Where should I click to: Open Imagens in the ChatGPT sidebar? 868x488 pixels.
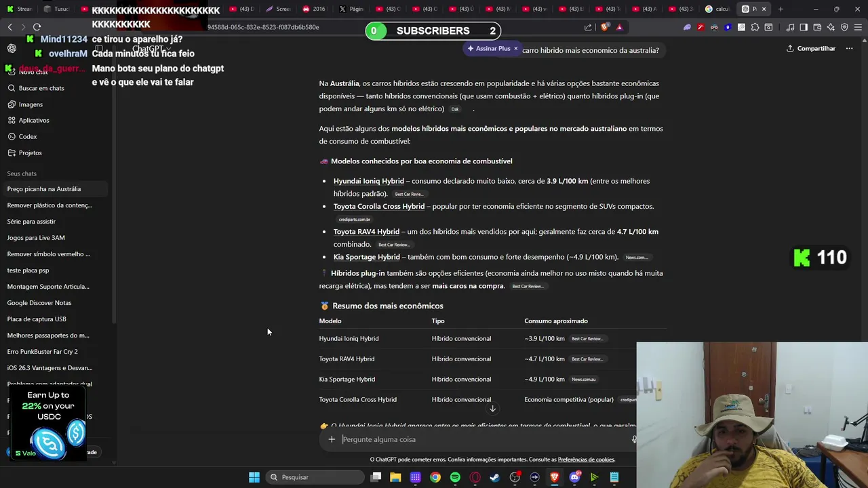tap(31, 104)
